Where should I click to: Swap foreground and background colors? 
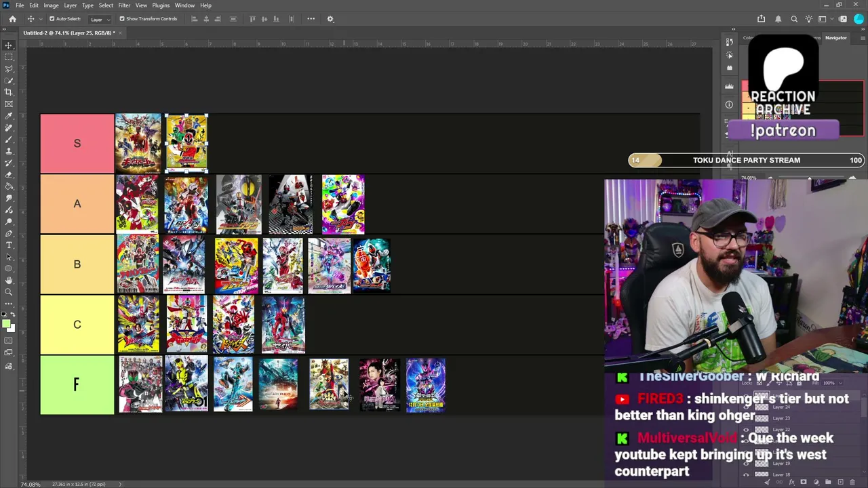[x=13, y=315]
